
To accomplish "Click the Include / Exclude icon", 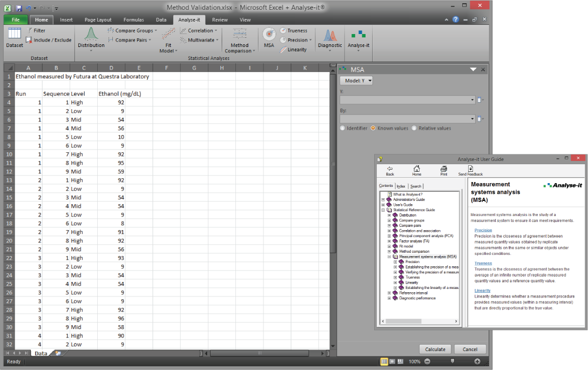I will click(x=29, y=40).
